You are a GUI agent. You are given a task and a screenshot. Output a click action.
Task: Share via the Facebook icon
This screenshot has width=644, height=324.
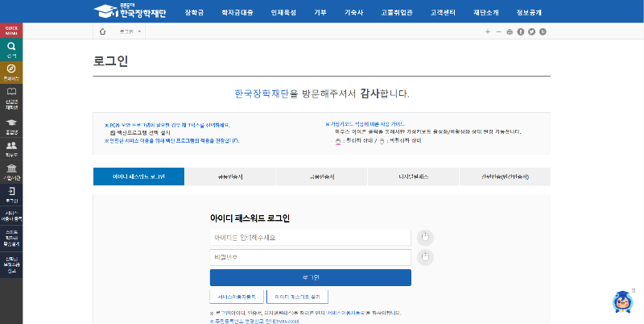coord(521,31)
